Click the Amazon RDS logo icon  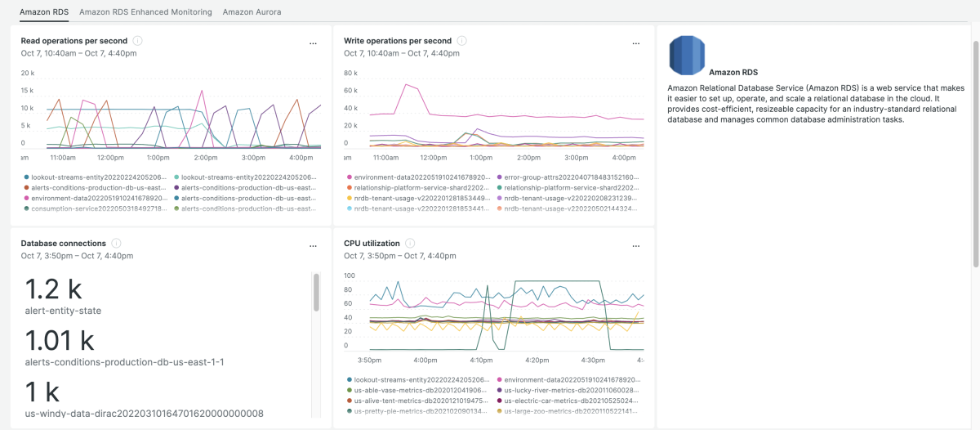tap(687, 56)
